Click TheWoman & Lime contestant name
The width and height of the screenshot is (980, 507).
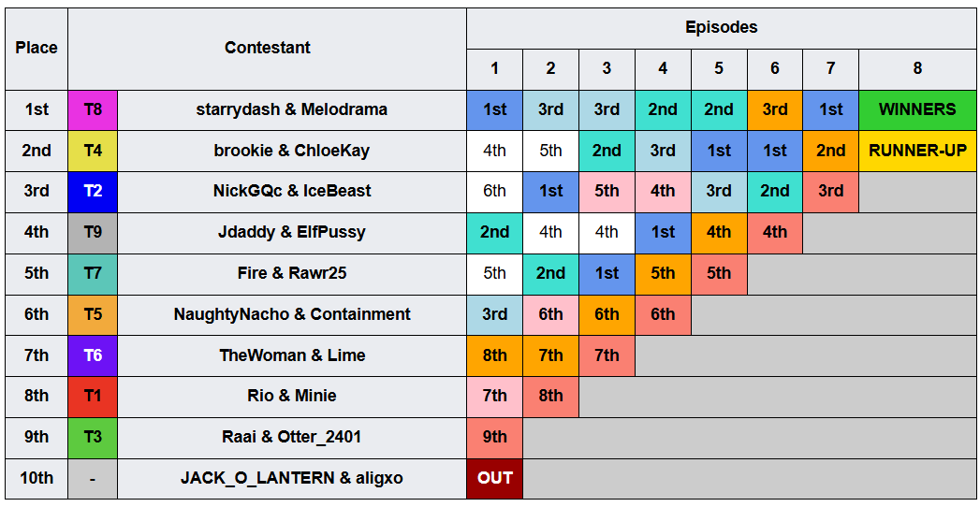tap(292, 355)
